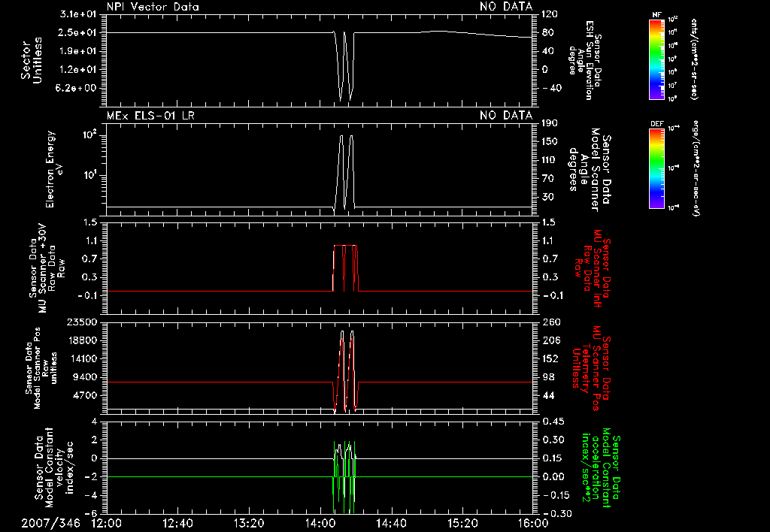Viewport: 770px width, 532px height.
Task: Click the 'ergs/(cm**2-sr-sec-eV)' DEF units label
Action: click(x=695, y=168)
